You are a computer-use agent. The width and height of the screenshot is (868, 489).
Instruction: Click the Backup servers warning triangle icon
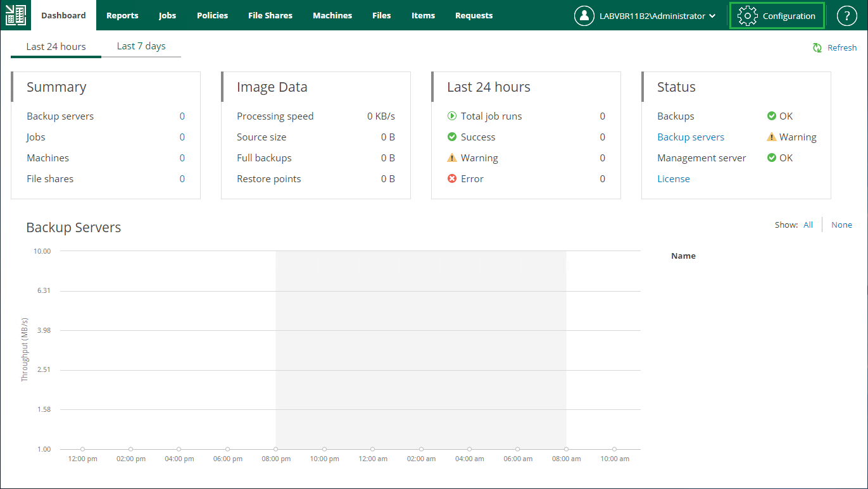click(771, 137)
